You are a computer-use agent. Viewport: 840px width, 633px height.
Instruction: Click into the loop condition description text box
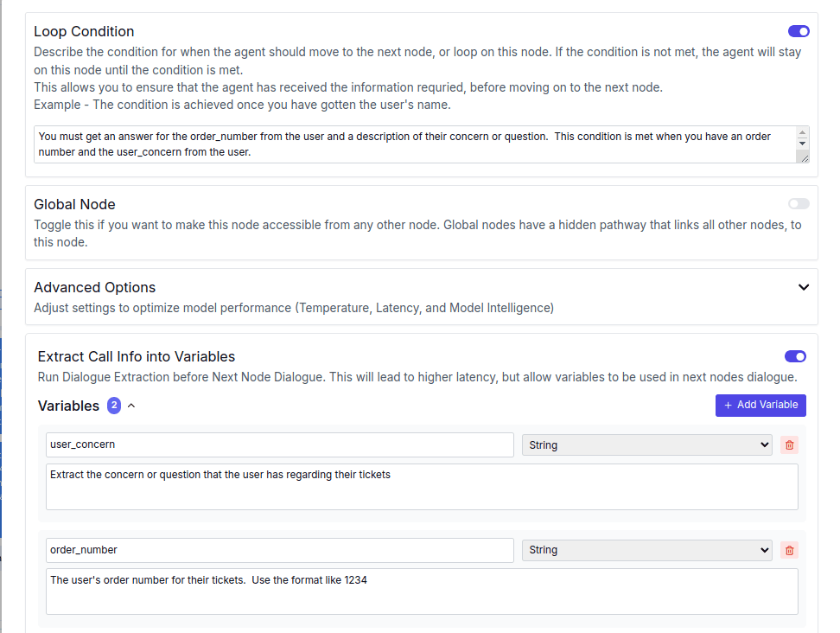click(x=415, y=144)
